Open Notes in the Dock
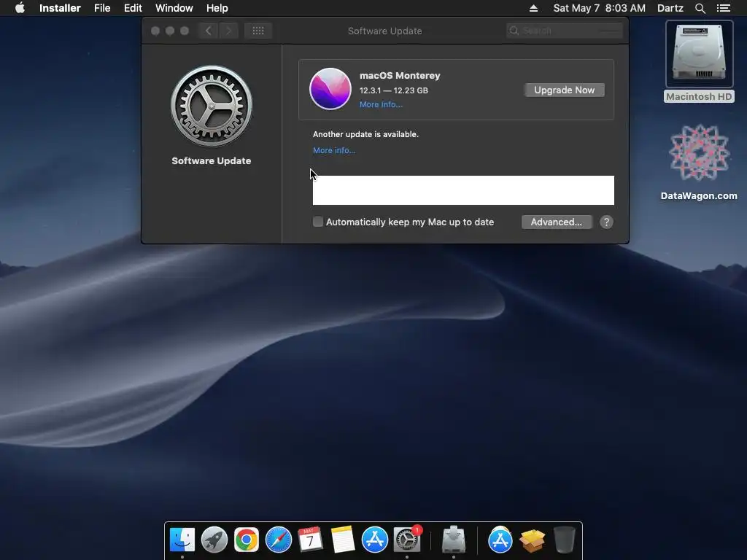Viewport: 747px width, 560px height. click(343, 540)
